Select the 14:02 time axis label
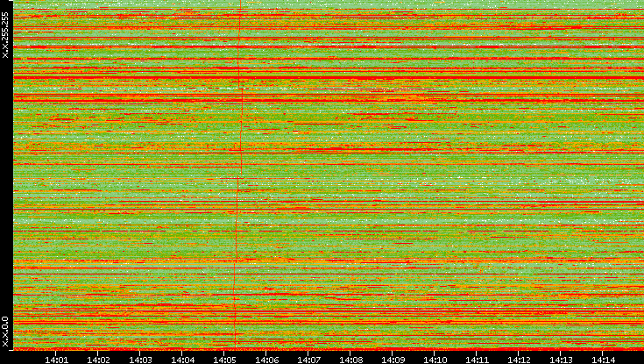Screen dimensions: 644x364 point(98,360)
